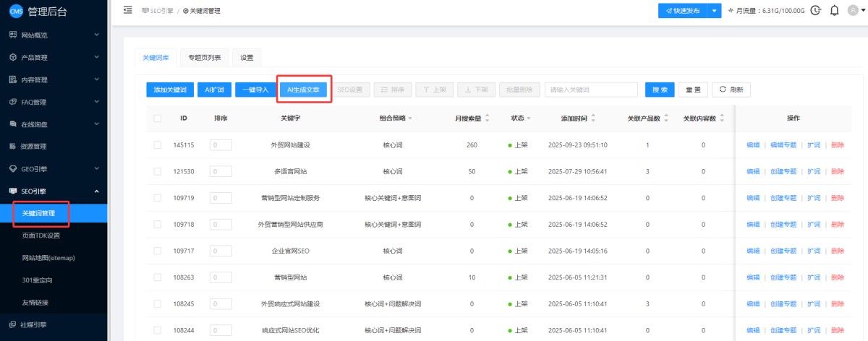Open the 状态 column filter dropdown
This screenshot has width=868, height=341.
(x=528, y=118)
